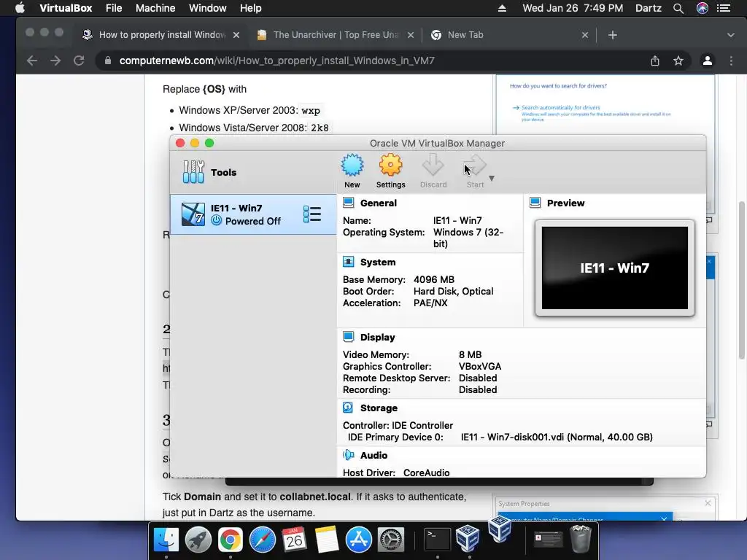Share the page via Chrome share icon
Viewport: 747px width, 560px height.
point(655,61)
